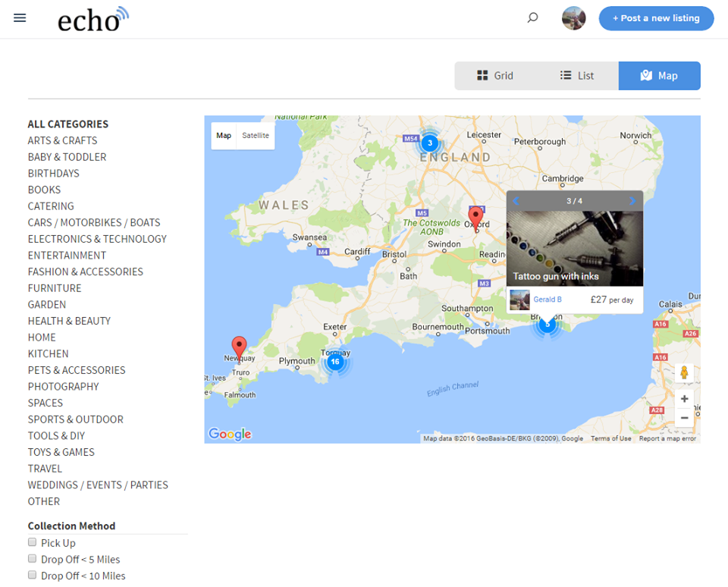Zoom out on the map

click(x=684, y=417)
